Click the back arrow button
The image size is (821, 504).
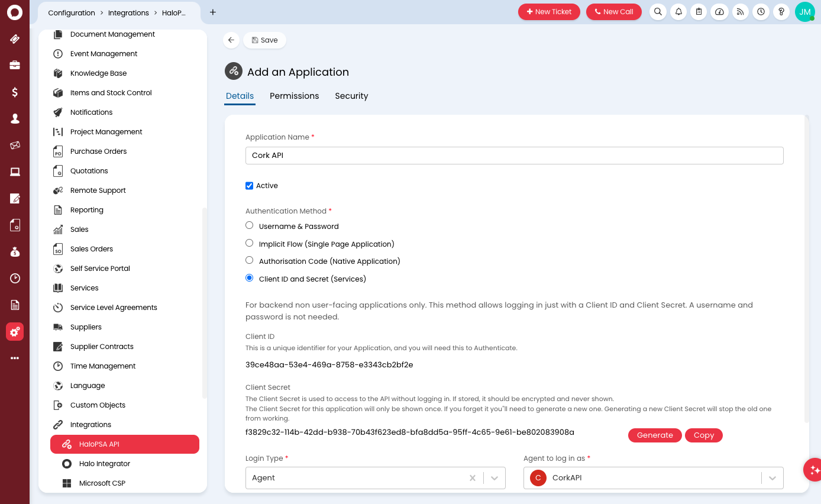tap(231, 40)
